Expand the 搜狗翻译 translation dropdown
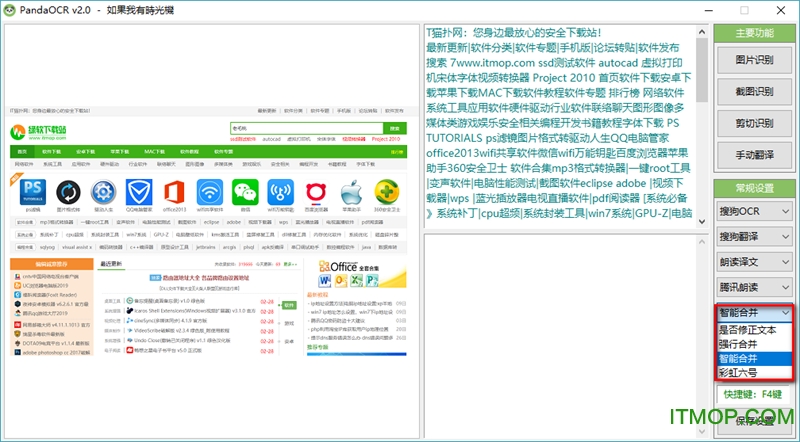 coord(754,236)
